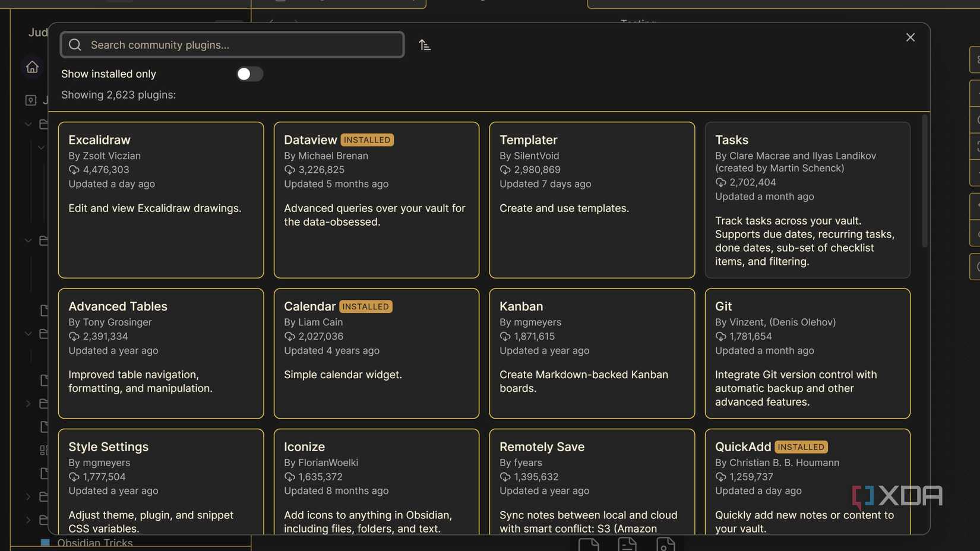This screenshot has height=551, width=980.
Task: Click the INSTALLED badge on Dataview
Action: coord(367,140)
